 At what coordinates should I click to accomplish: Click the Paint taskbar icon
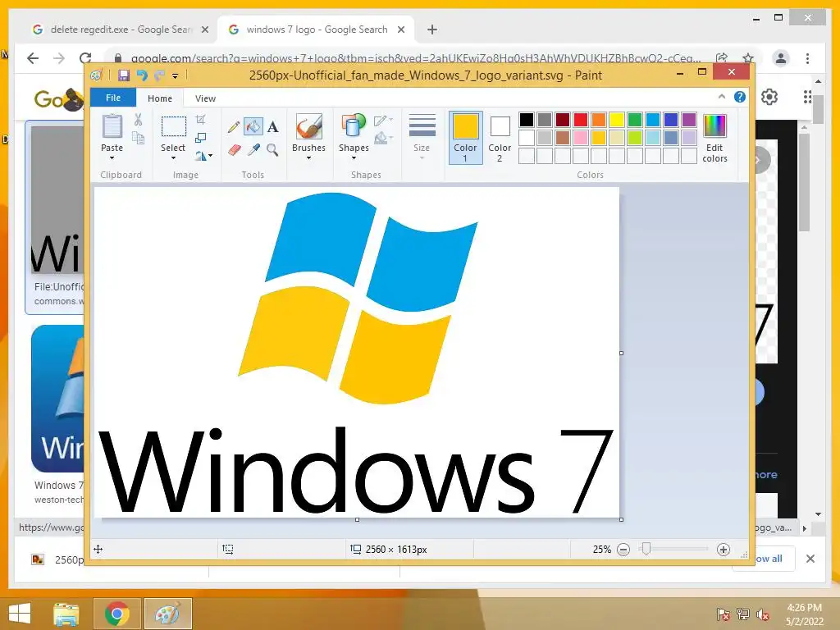[x=167, y=614]
